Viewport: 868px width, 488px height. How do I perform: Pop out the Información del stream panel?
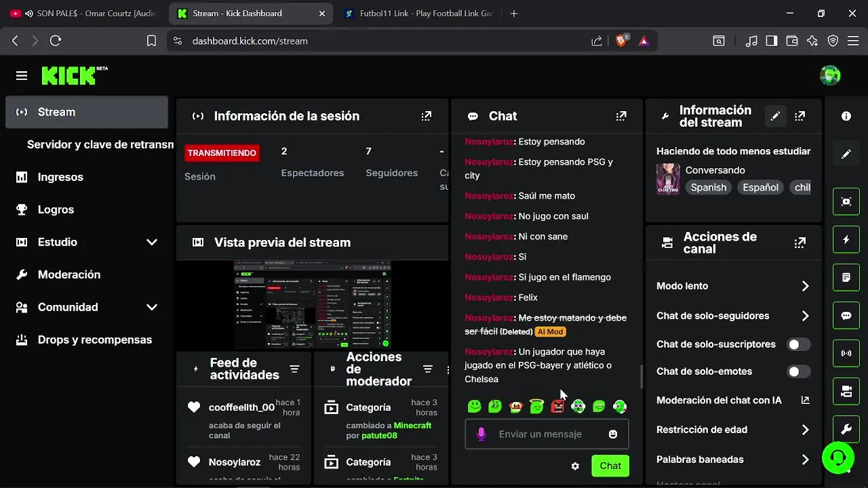tap(800, 116)
